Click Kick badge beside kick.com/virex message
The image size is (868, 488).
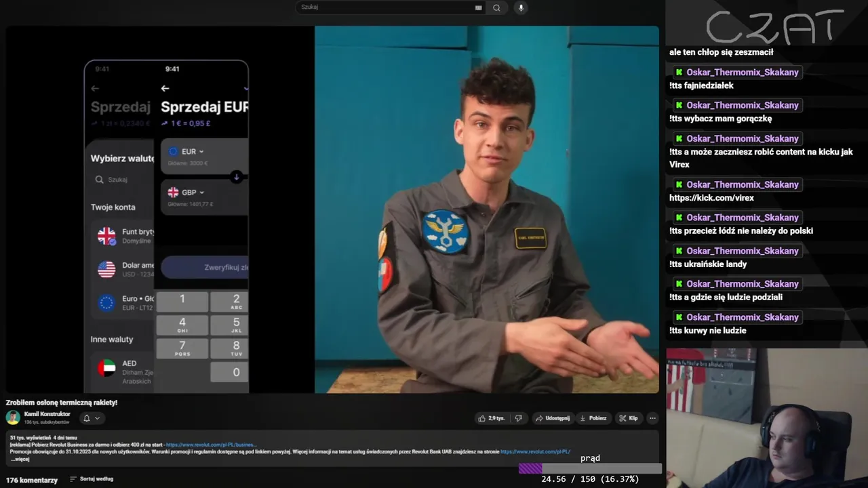[679, 185]
